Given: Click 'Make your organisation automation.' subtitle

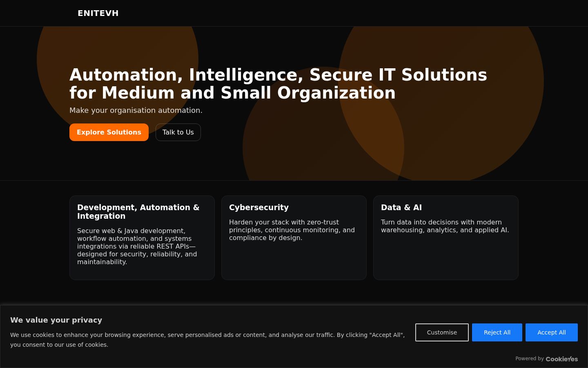Looking at the screenshot, I should pyautogui.click(x=136, y=110).
